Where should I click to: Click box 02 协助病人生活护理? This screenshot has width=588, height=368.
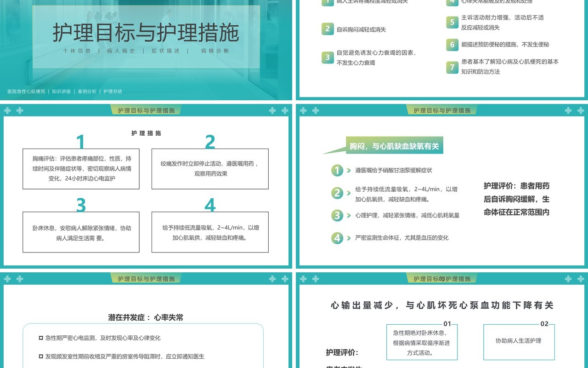click(519, 342)
